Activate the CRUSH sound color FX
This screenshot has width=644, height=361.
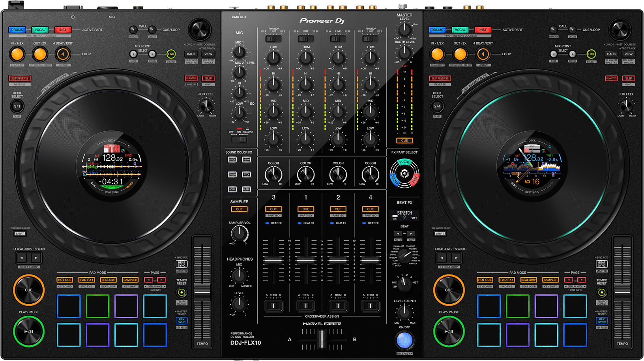(x=232, y=174)
